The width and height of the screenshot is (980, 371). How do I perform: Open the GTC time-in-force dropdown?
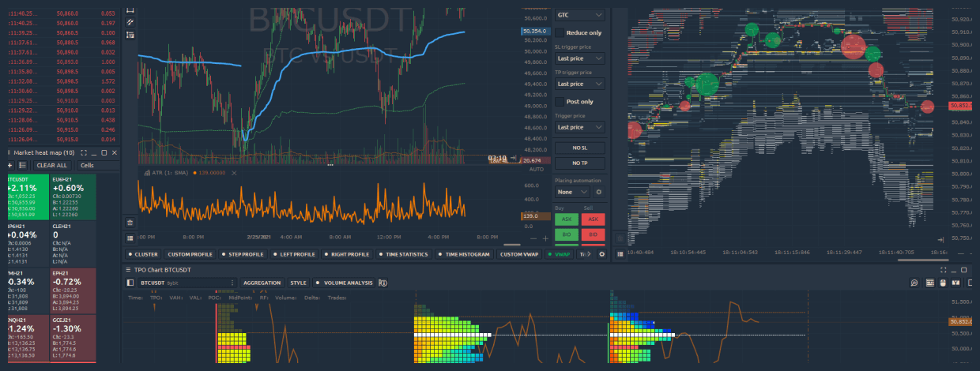click(579, 15)
